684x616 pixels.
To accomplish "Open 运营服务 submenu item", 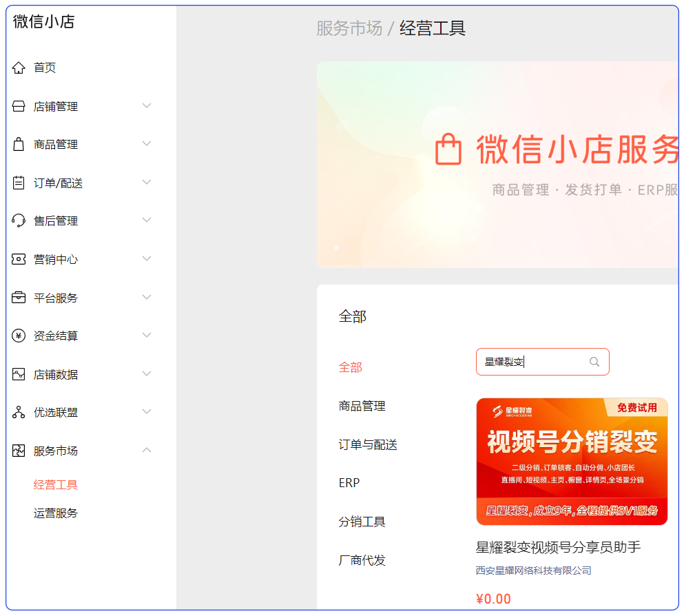I will (x=55, y=513).
